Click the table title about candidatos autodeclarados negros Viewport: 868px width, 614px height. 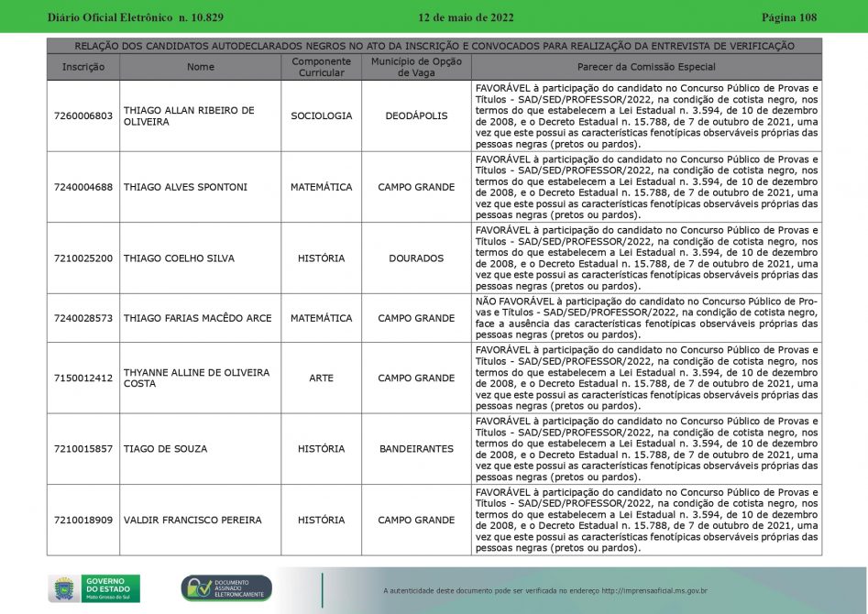coord(434,46)
